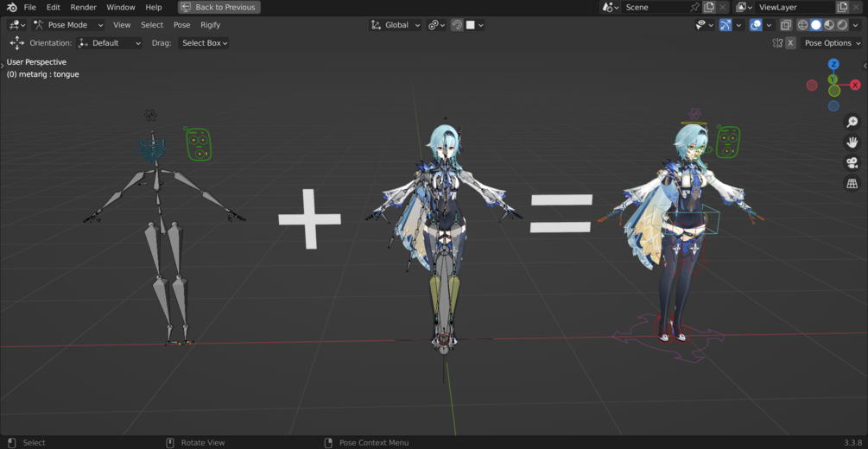Toggle the camera view icon
Viewport: 868px width, 449px height.
(852, 163)
